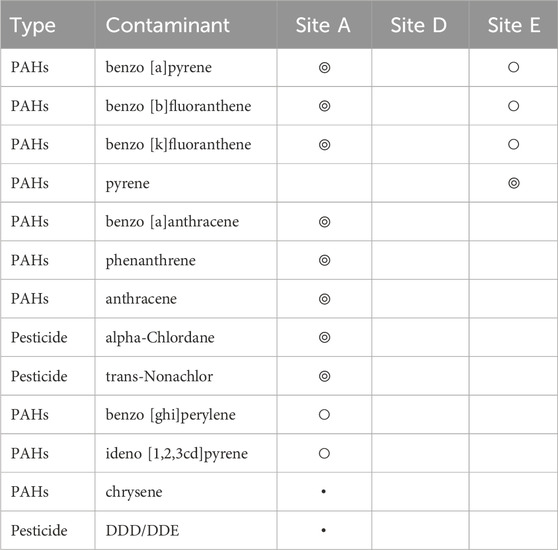Click the Contaminant column header
Image resolution: width=558 pixels, height=550 pixels.
pos(186,25)
